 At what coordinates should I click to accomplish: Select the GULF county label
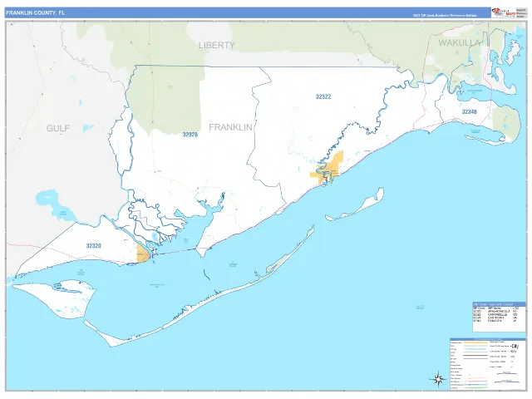click(58, 128)
